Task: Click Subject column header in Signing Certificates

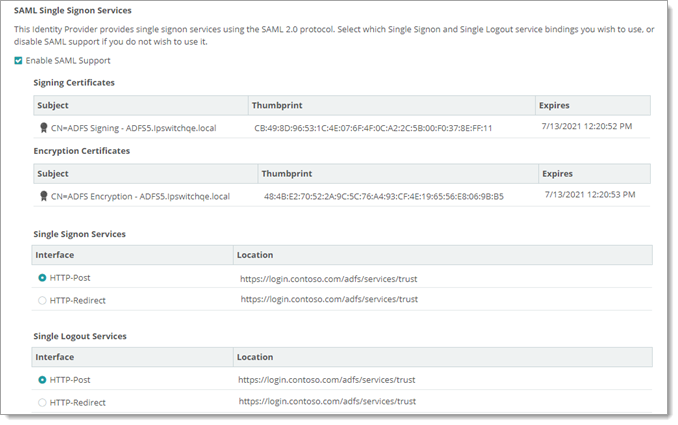Action: point(53,105)
